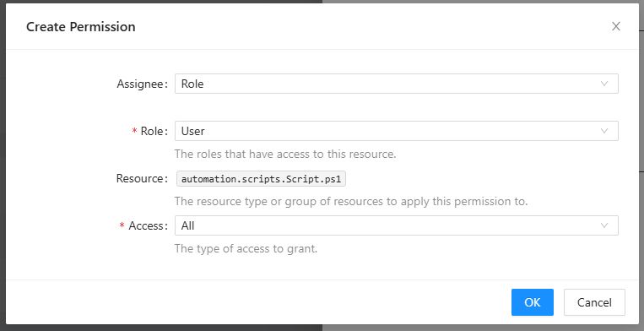Confirm the permission with the OK button
Viewport: 644px width, 331px height.
pos(533,302)
